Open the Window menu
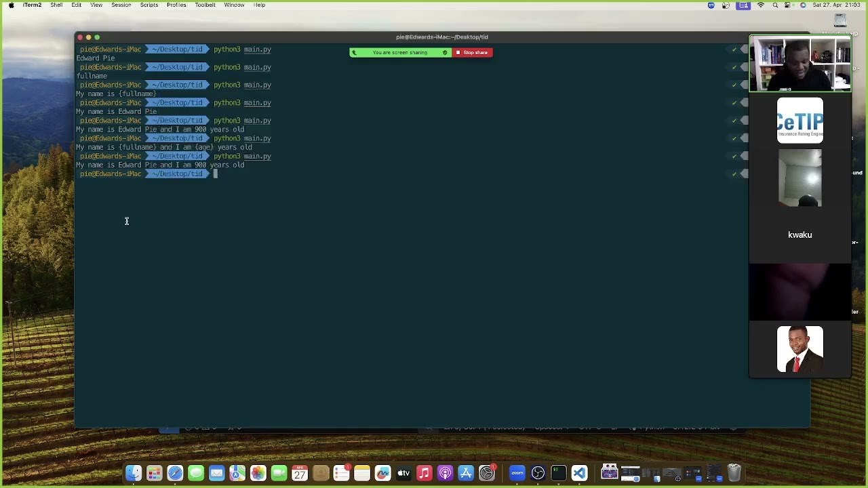Screen dimensions: 868x488 point(234,5)
